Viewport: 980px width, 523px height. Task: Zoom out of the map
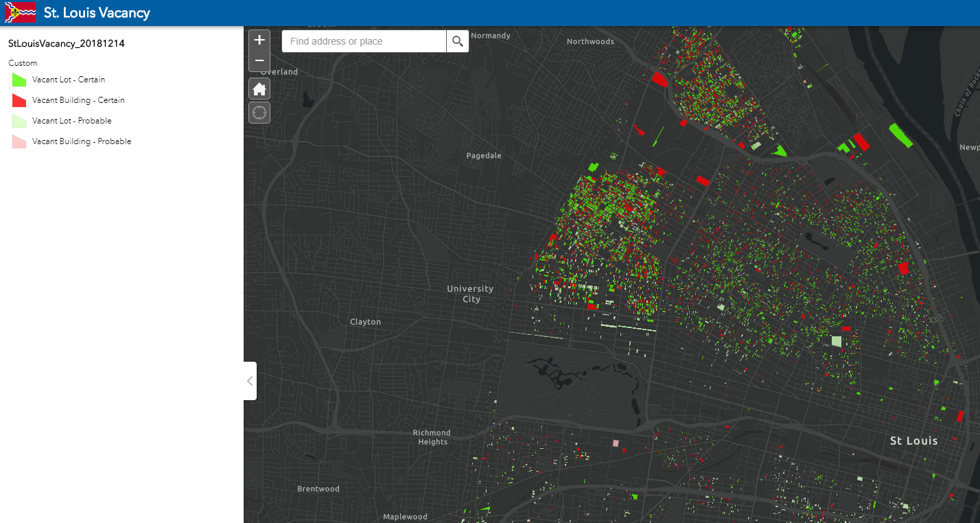click(x=259, y=60)
